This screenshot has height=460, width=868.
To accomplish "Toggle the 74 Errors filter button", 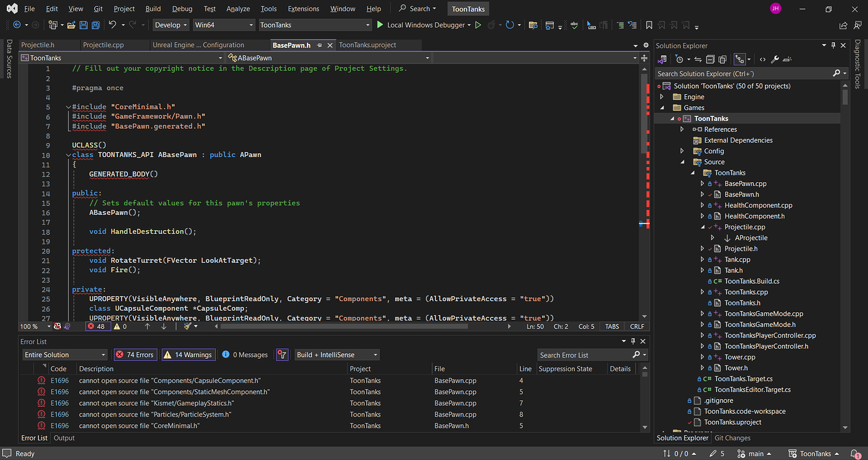I will (135, 354).
